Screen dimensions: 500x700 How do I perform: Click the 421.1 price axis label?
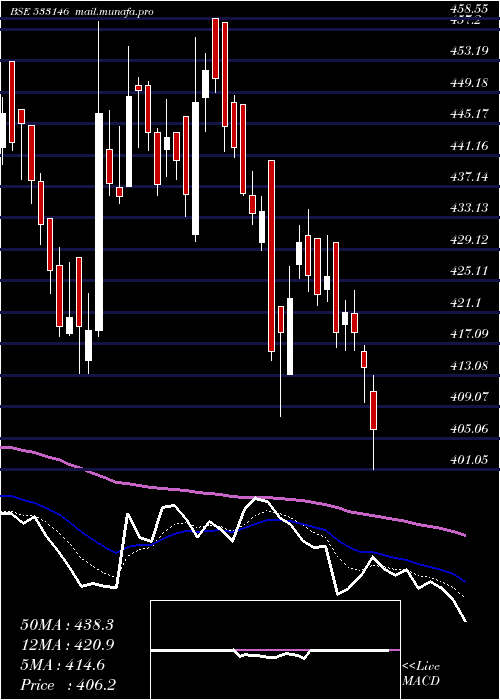coord(466,303)
